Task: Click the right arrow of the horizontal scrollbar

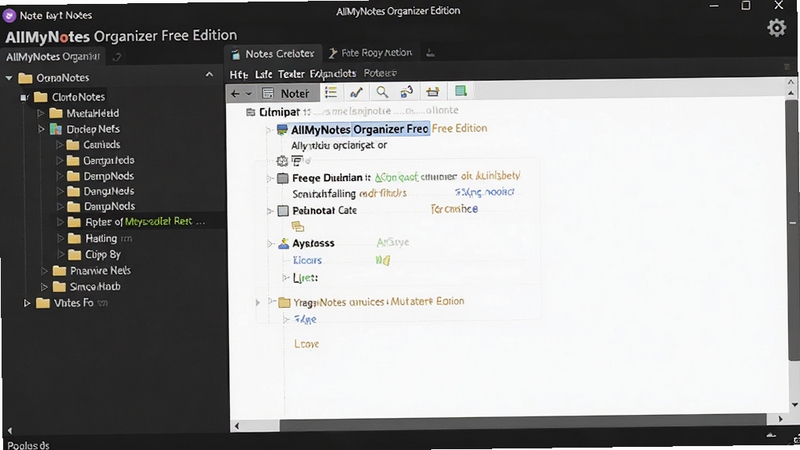Action: tap(780, 419)
